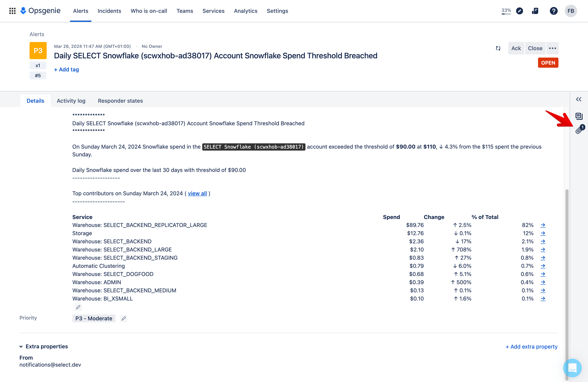Image resolution: width=588 pixels, height=382 pixels.
Task: Click the #5 alert number badge
Action: (x=38, y=76)
